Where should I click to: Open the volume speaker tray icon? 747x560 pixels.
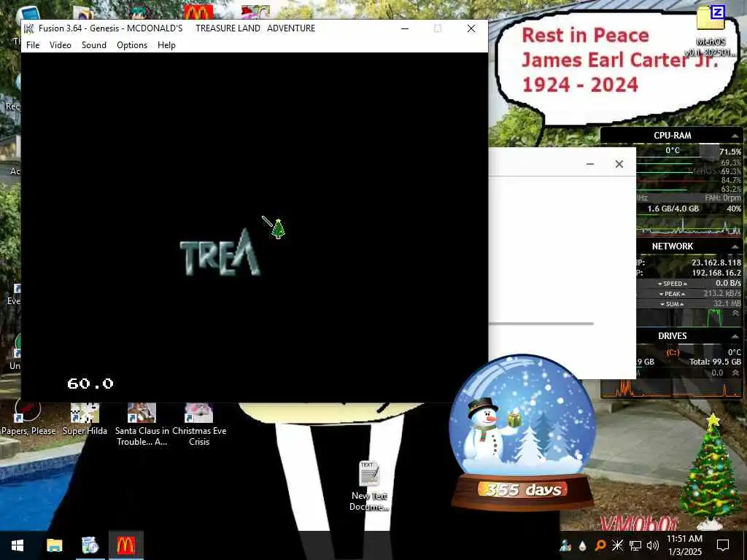pos(653,545)
